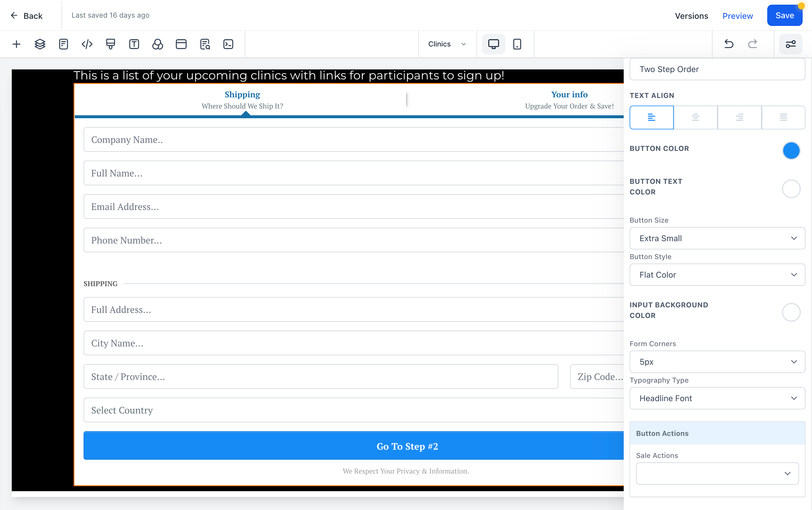This screenshot has height=510, width=812.
Task: Select the Your info step tab
Action: pos(569,100)
